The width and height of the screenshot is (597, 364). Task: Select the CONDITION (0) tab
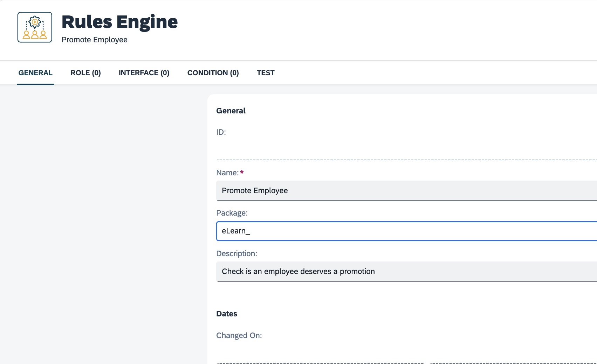[x=213, y=73]
